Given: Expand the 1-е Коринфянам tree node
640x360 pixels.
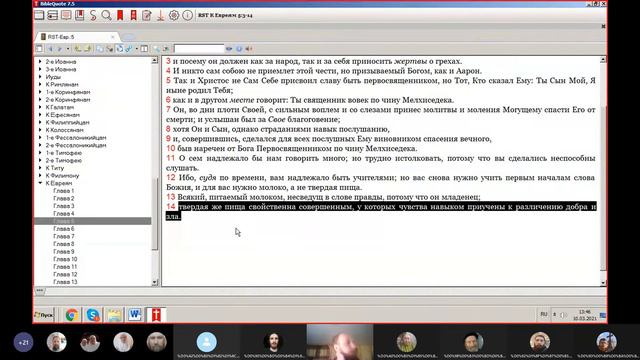Looking at the screenshot, I should pyautogui.click(x=40, y=92).
